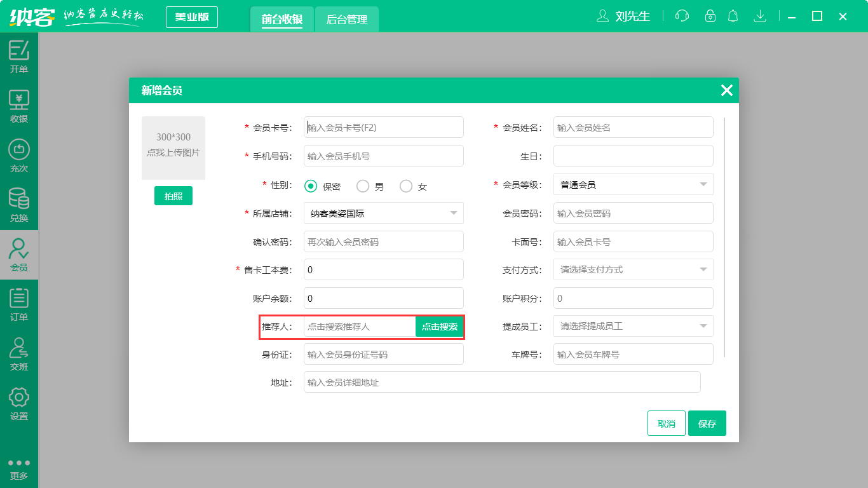The width and height of the screenshot is (868, 488).
Task: Open the 会员 member sidebar icon
Action: coord(19,255)
